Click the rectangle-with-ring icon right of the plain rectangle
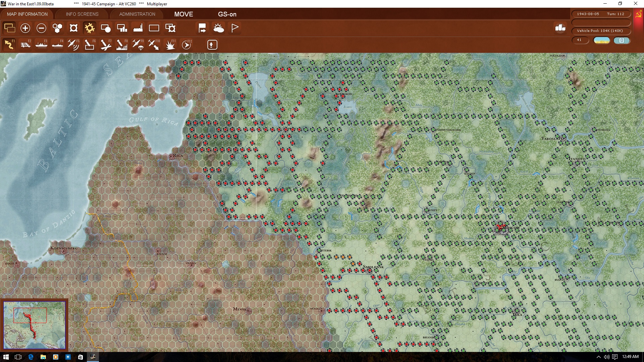The height and width of the screenshot is (362, 644). [x=170, y=28]
